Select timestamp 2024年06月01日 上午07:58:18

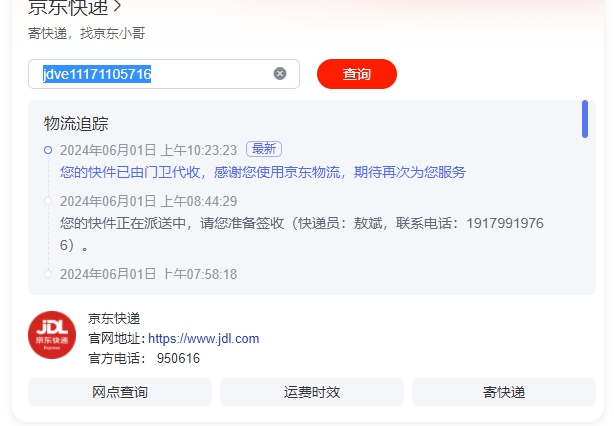[148, 274]
